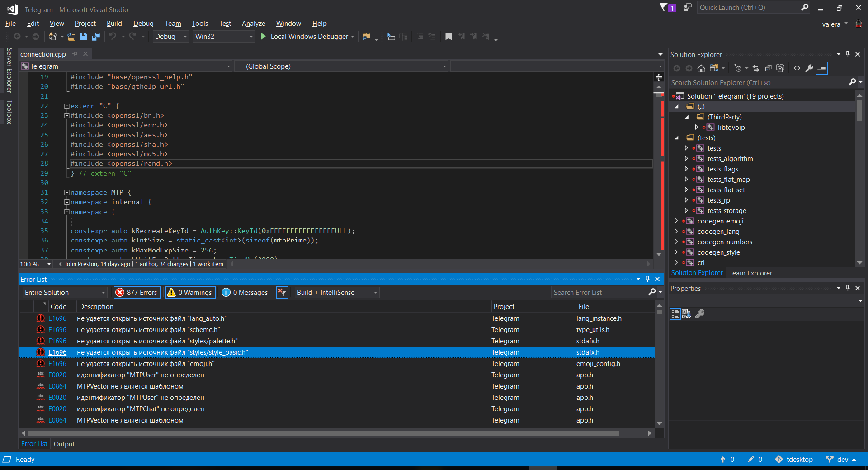Open the Debug menu

pyautogui.click(x=143, y=23)
